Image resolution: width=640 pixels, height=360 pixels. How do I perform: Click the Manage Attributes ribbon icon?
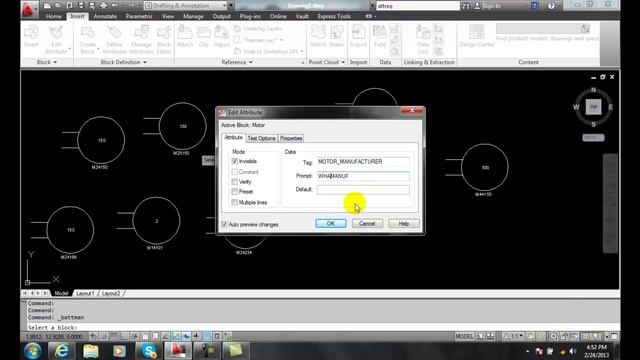(x=141, y=32)
